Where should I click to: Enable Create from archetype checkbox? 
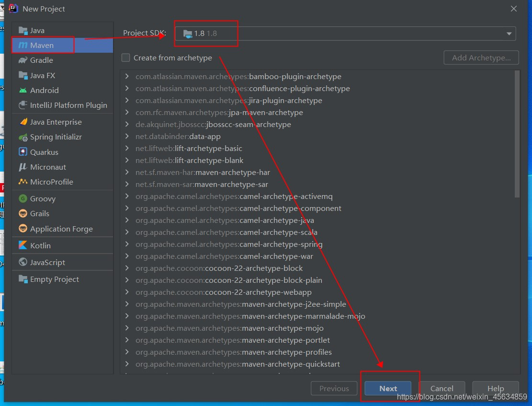tap(125, 58)
